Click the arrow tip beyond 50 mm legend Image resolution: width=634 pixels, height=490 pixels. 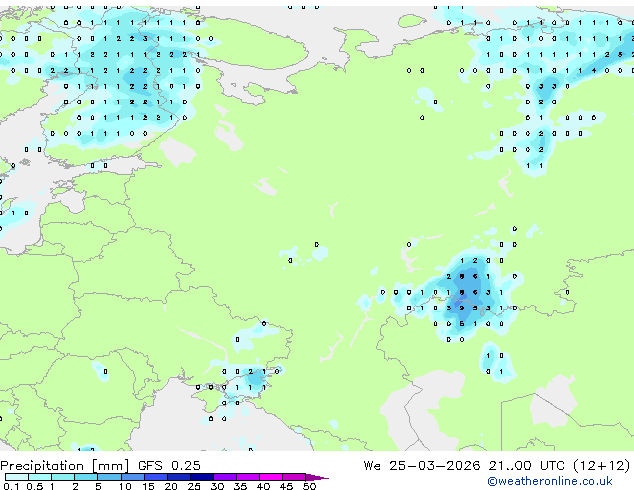click(x=318, y=477)
